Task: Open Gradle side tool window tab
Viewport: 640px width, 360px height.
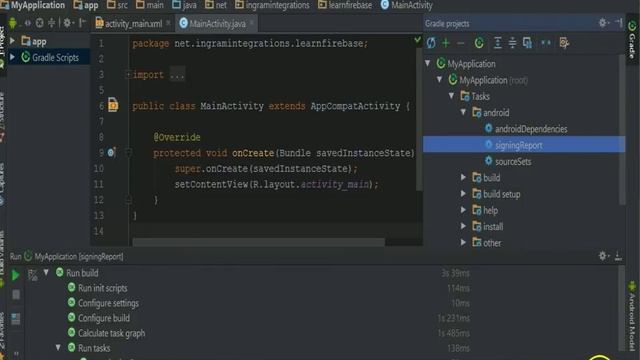Action: click(632, 40)
